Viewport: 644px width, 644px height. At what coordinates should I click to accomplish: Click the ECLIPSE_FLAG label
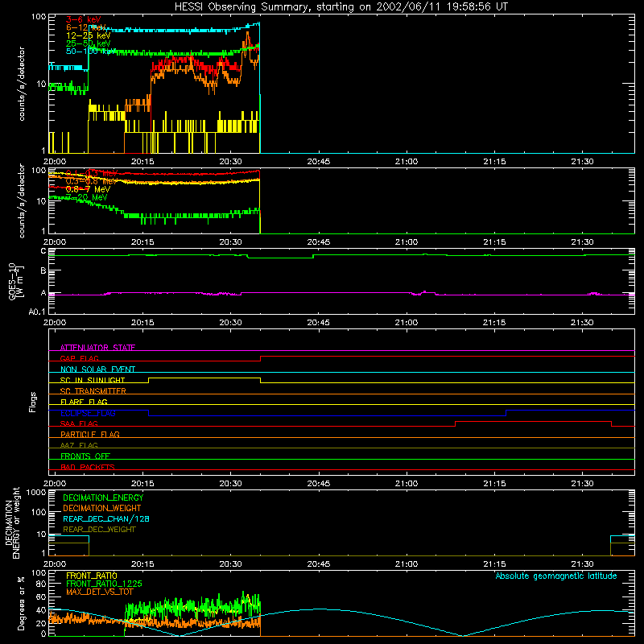pyautogui.click(x=88, y=413)
